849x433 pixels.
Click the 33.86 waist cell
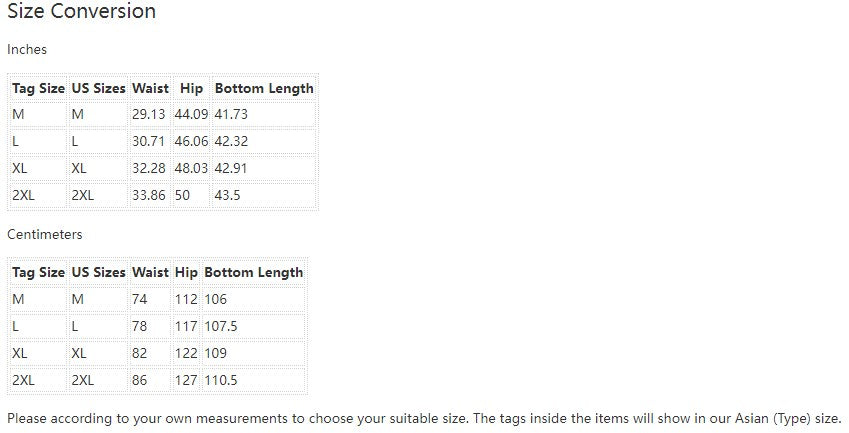point(148,195)
